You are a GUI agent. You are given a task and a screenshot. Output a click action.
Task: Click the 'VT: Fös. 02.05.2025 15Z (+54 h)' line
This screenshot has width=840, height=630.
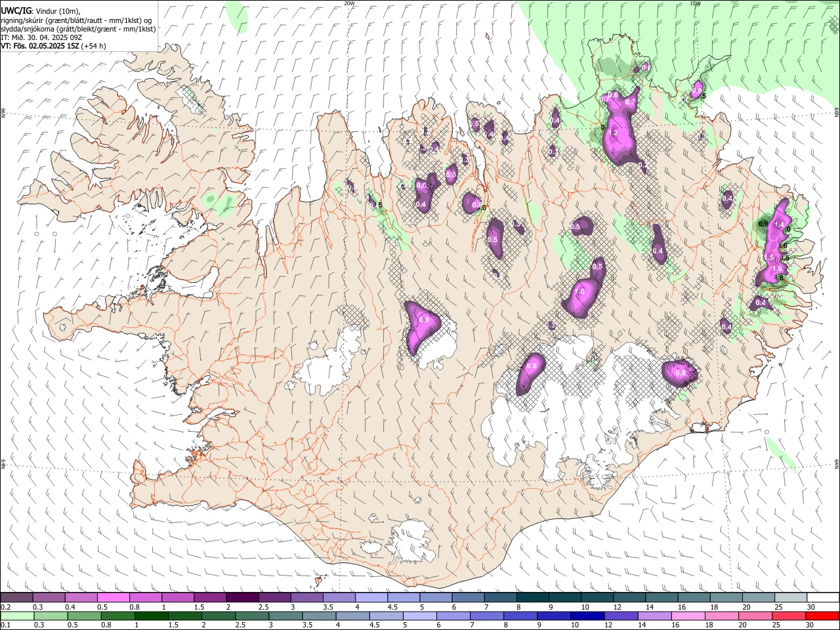[53, 46]
